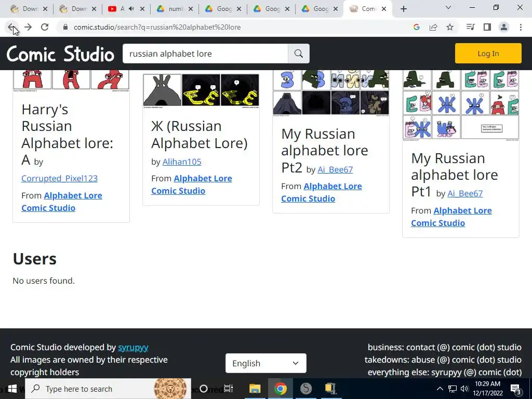The width and height of the screenshot is (532, 399).
Task: Open the S app on taskbar
Action: pos(305,389)
